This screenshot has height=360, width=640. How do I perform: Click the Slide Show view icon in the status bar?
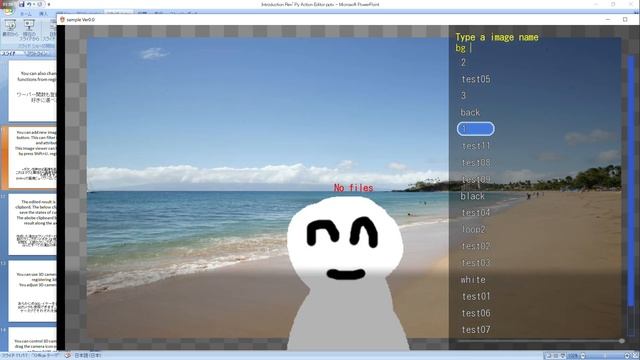[563, 356]
